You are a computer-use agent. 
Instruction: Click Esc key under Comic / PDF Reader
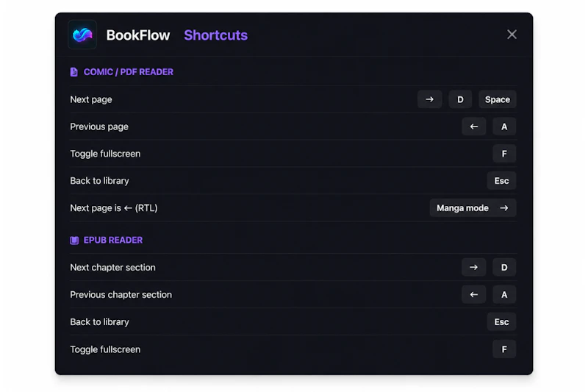pos(501,181)
